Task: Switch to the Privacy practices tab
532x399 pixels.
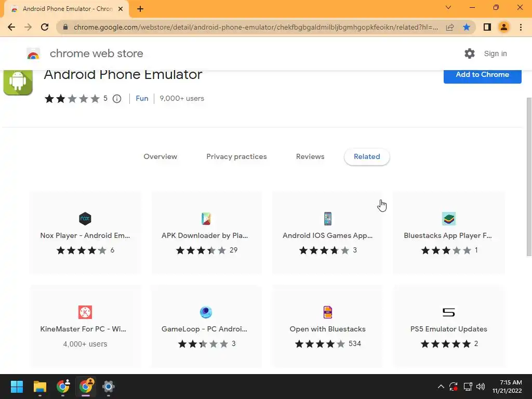Action: click(x=236, y=157)
